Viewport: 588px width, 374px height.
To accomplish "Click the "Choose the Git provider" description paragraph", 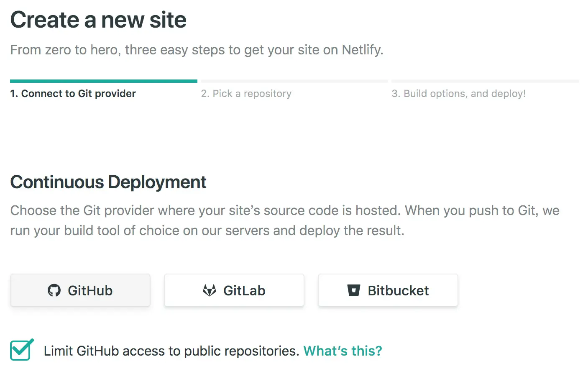I will click(x=284, y=220).
